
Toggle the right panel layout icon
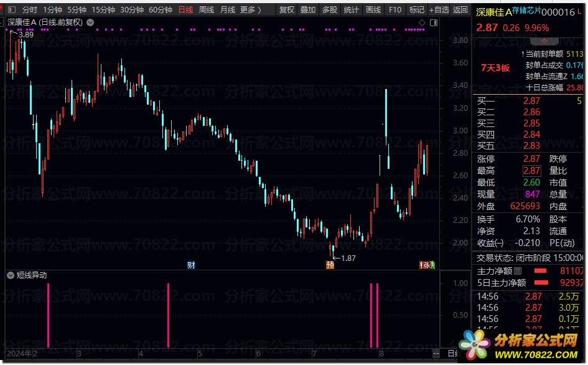point(434,23)
